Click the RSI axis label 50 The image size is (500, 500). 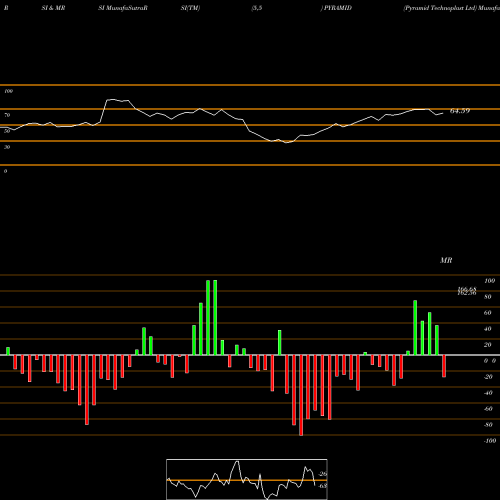coord(7,131)
